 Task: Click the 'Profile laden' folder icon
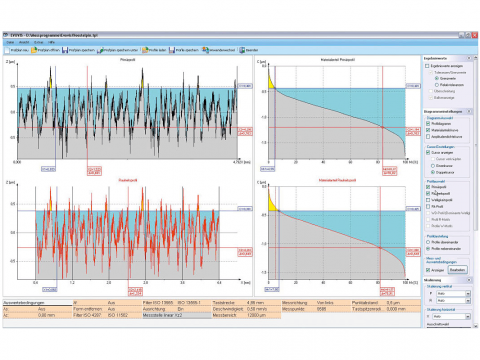(145, 50)
